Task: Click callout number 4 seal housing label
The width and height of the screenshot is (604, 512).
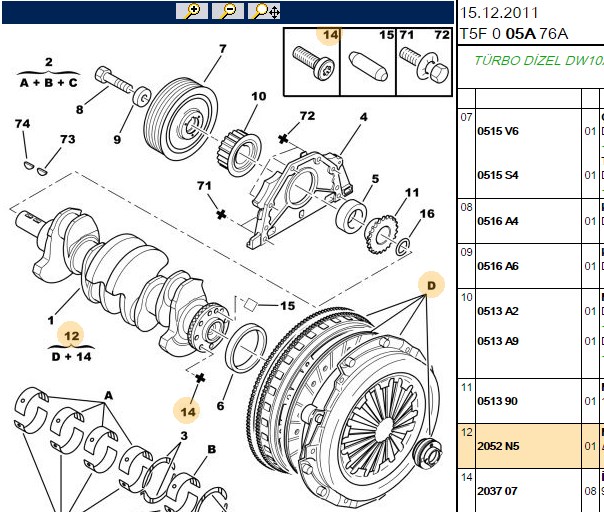Action: [364, 117]
